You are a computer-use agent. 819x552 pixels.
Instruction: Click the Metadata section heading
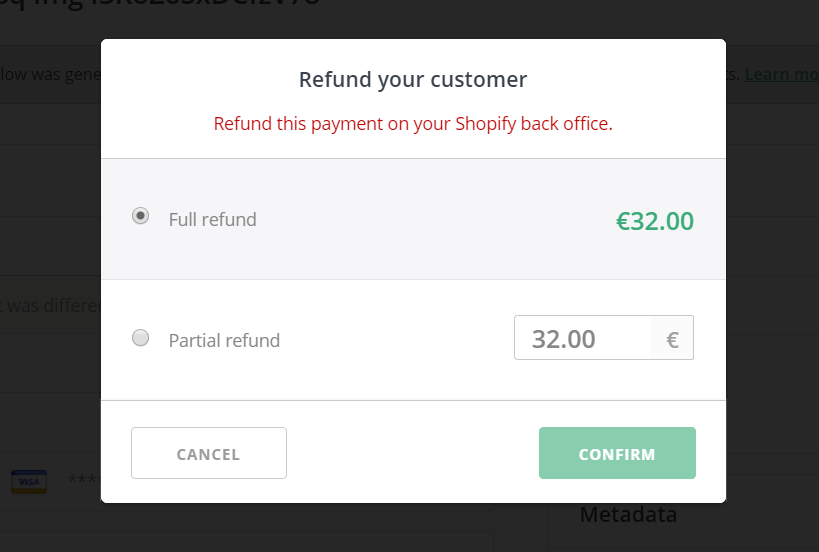point(628,514)
